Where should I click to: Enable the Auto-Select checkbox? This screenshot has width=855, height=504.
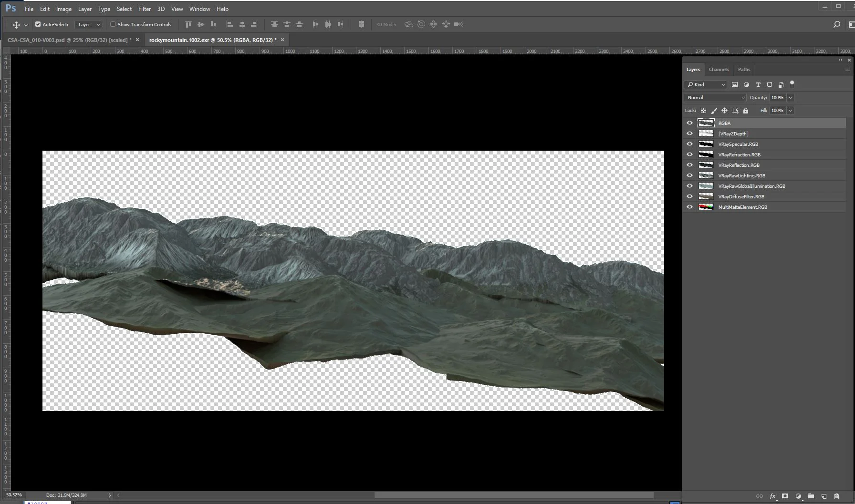[x=38, y=24]
